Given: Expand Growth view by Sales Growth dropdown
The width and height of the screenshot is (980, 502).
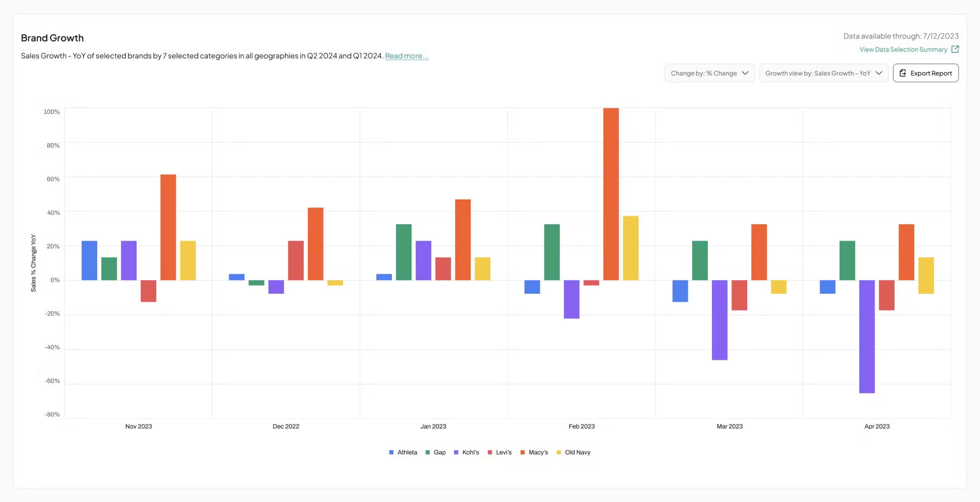Looking at the screenshot, I should pyautogui.click(x=823, y=73).
